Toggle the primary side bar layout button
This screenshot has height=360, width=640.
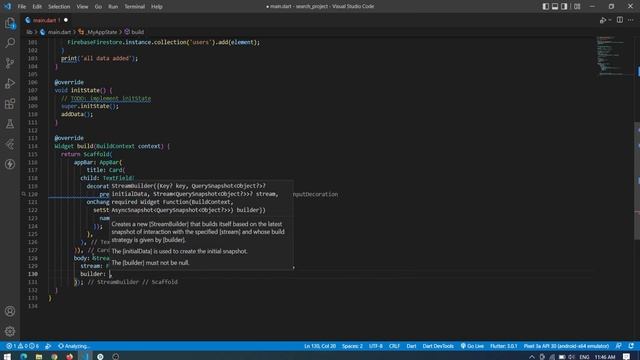tap(546, 6)
